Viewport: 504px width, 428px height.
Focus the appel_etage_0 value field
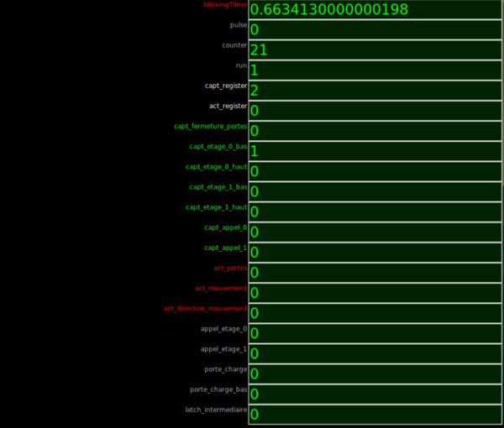(x=375, y=333)
